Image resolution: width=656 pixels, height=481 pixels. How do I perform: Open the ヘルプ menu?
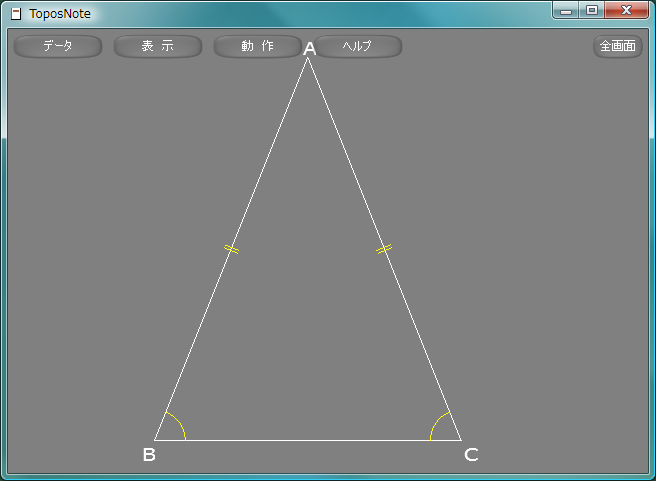[358, 46]
